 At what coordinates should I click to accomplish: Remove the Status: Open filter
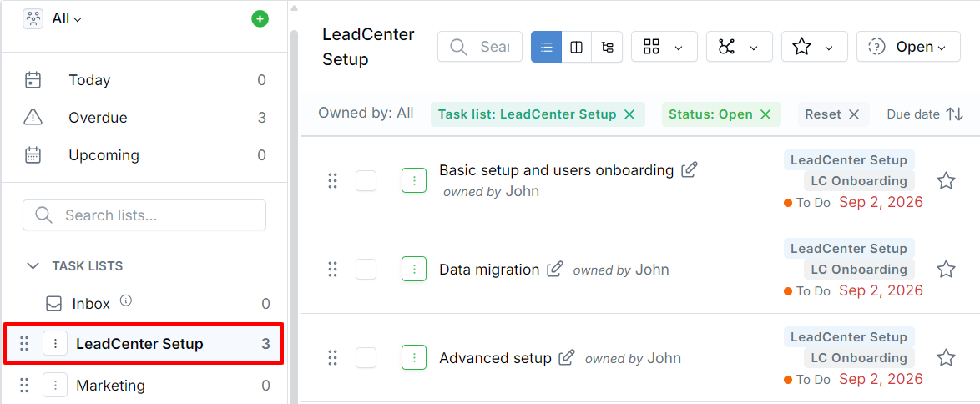(x=765, y=114)
